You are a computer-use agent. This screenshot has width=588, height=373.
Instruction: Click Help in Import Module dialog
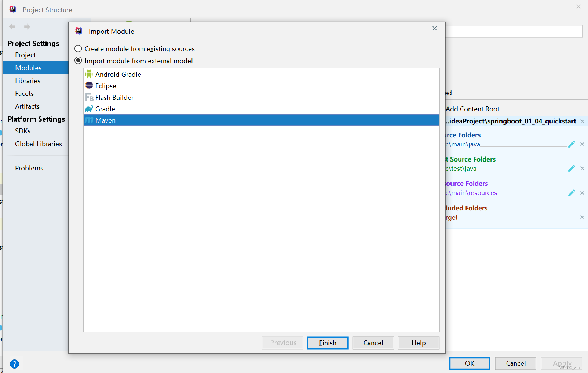coord(419,343)
